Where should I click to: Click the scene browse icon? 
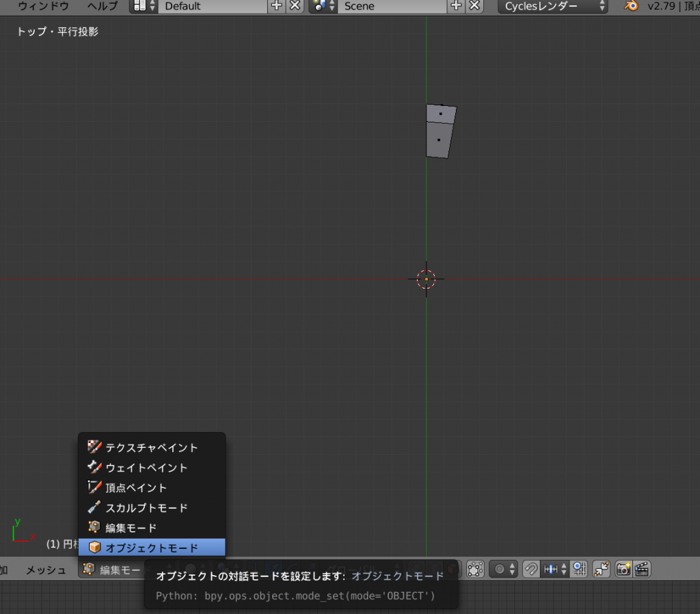click(x=323, y=6)
